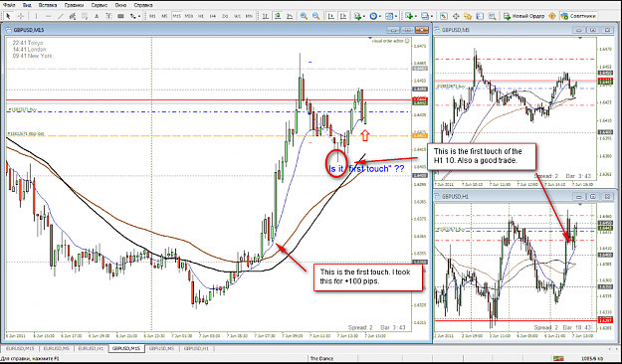Screen dimensions: 622x364
Task: Open the Arrows objects dropdown
Action: coord(135,16)
